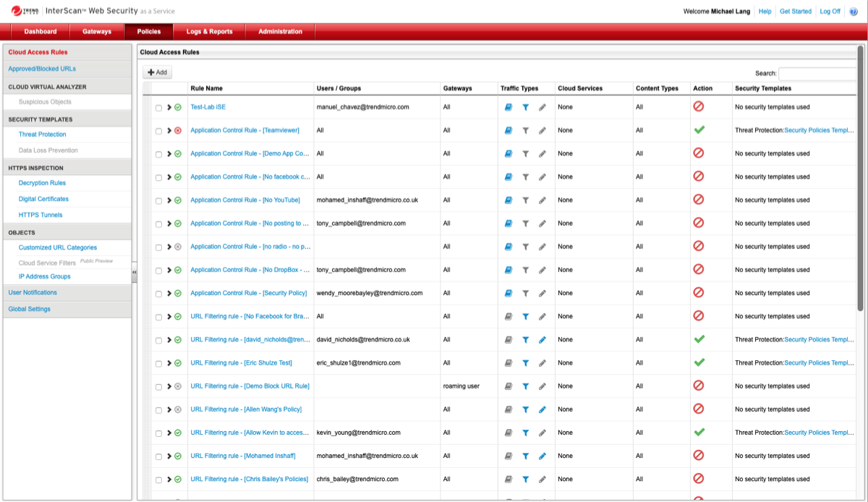Expand the No posting to… rule row
Screen dimensions: 868x502
point(169,224)
